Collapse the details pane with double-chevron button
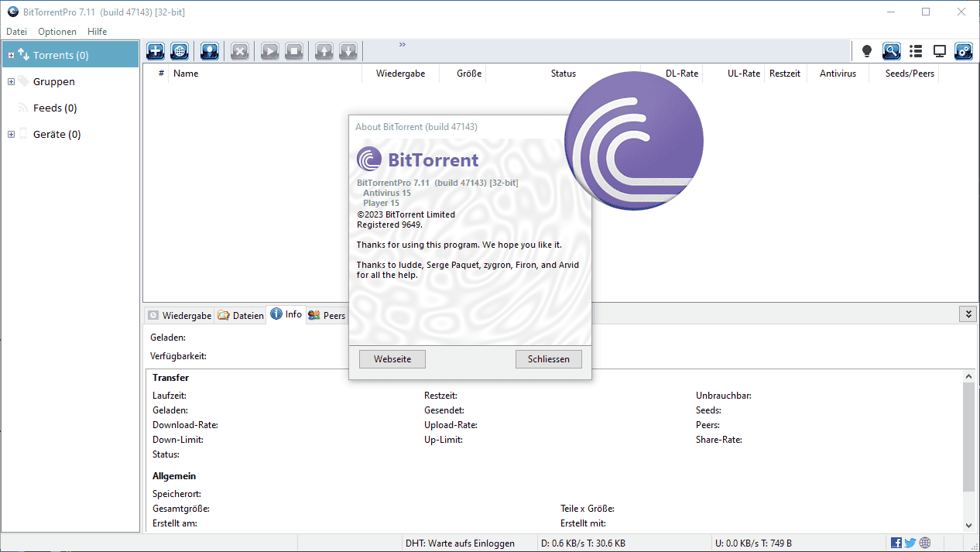Image resolution: width=980 pixels, height=552 pixels. point(968,314)
